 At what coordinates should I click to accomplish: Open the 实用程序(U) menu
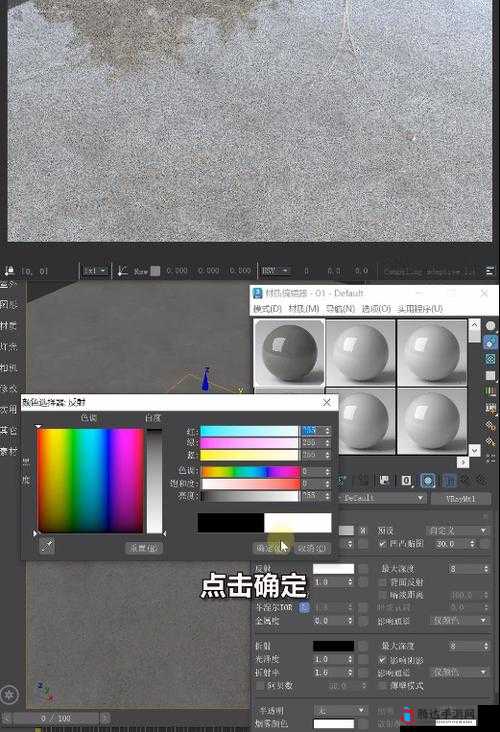pyautogui.click(x=420, y=309)
